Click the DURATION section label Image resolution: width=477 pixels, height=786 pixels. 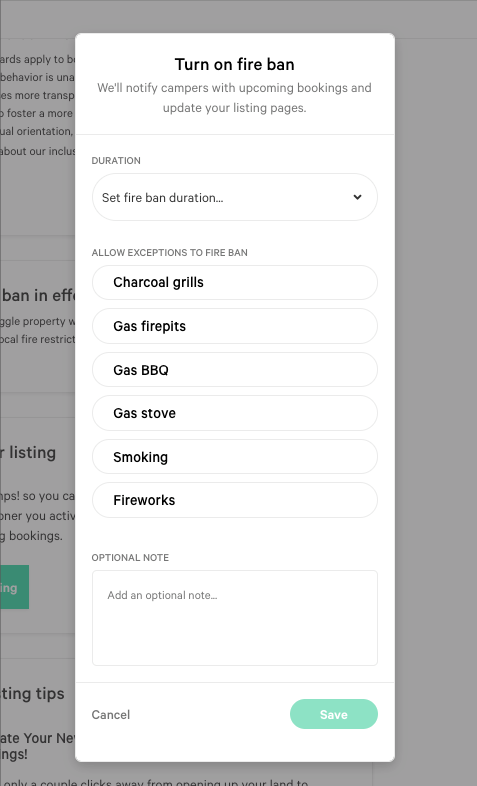coord(116,161)
